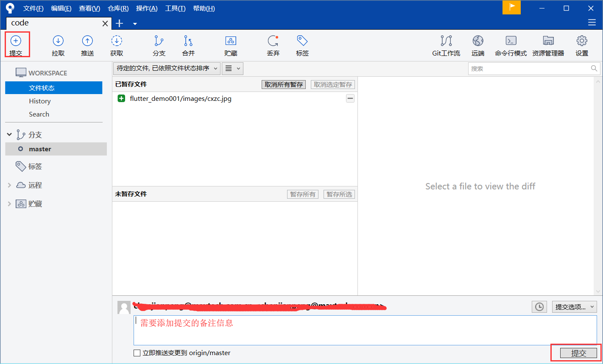The width and height of the screenshot is (603, 364).
Task: Click the 推送 (Push) toolbar icon
Action: [x=87, y=44]
